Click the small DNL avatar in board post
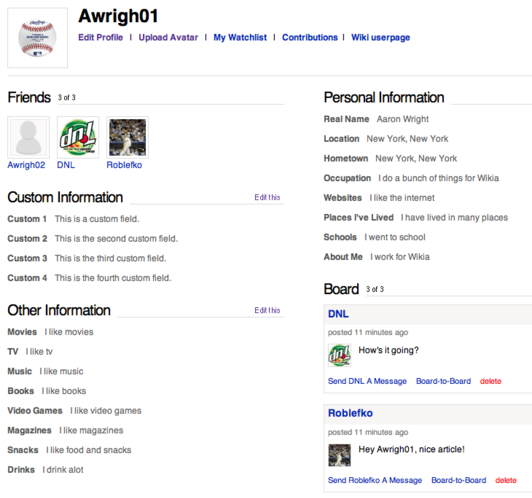532x498 pixels. tap(340, 355)
